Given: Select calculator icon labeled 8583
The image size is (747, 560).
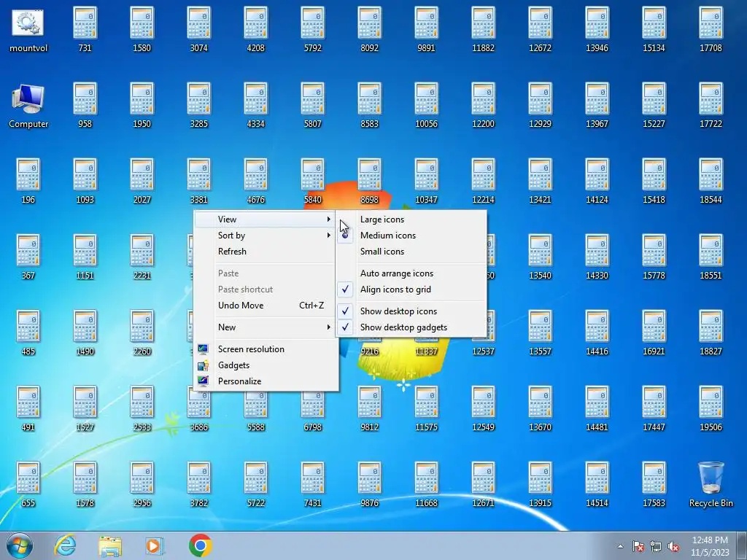Looking at the screenshot, I should (370, 105).
